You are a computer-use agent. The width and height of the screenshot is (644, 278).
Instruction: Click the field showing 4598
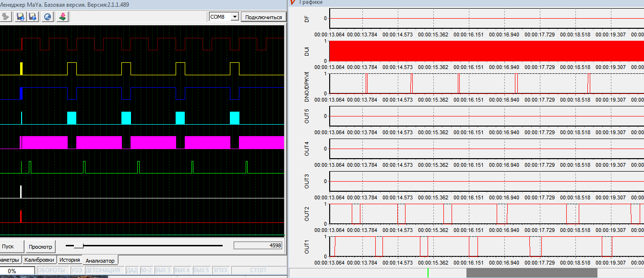click(x=258, y=245)
